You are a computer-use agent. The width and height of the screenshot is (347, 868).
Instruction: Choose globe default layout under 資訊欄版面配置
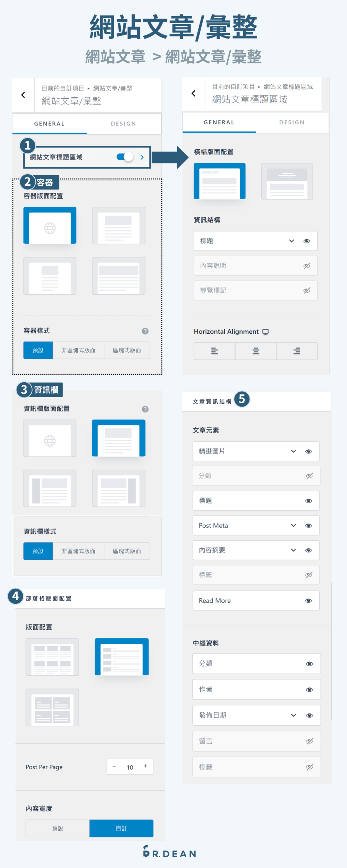pyautogui.click(x=50, y=439)
